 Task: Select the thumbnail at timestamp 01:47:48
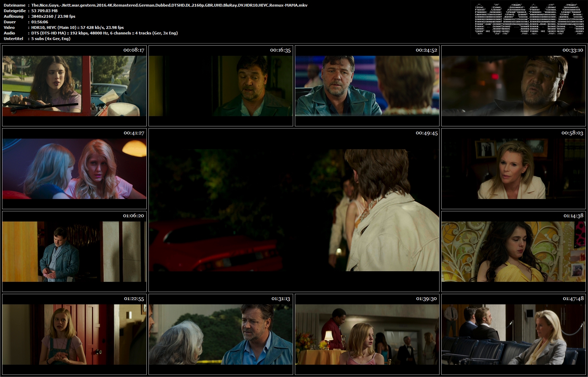(513, 334)
